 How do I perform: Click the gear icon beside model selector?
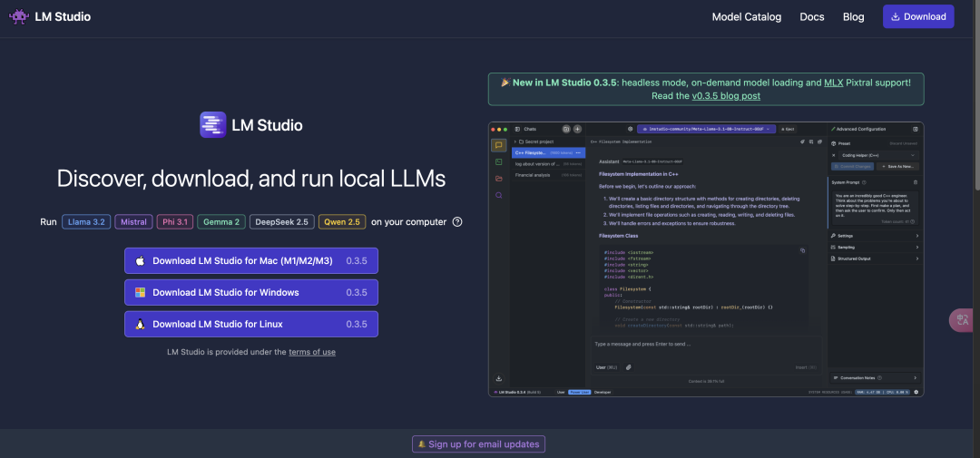[630, 129]
